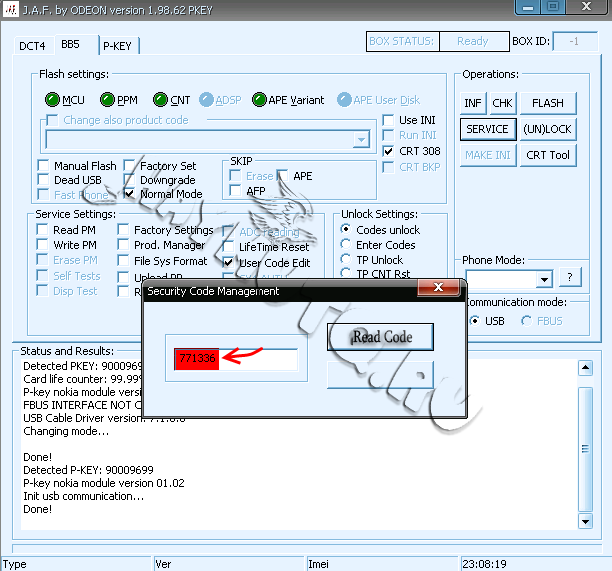Image resolution: width=612 pixels, height=571 pixels.
Task: Select the TP Unlock radio button
Action: [345, 259]
